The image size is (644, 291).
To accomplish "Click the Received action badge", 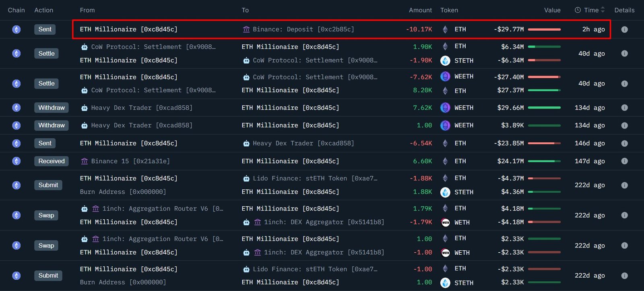I will point(52,161).
